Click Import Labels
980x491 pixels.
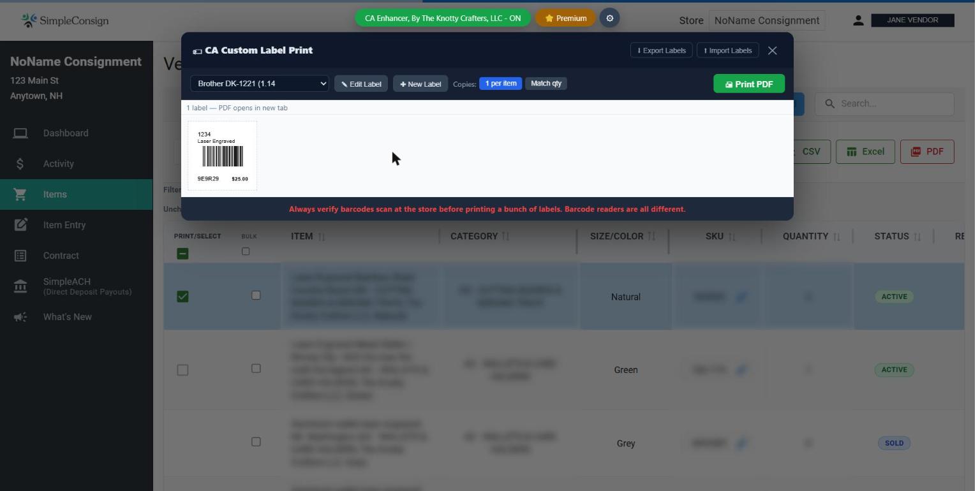(728, 50)
